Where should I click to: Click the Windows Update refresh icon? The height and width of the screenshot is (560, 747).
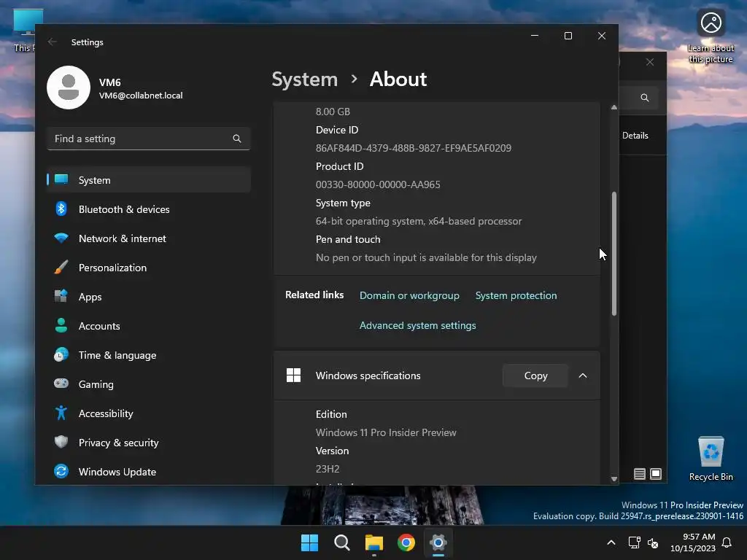coord(61,471)
